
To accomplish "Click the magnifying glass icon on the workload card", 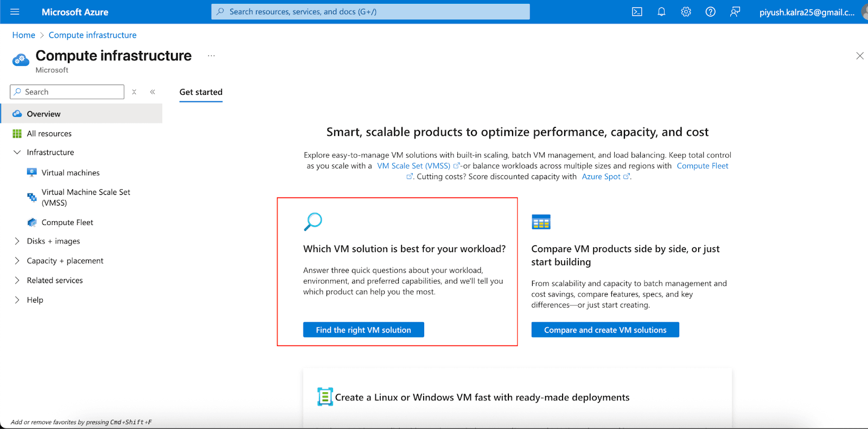I will click(313, 222).
